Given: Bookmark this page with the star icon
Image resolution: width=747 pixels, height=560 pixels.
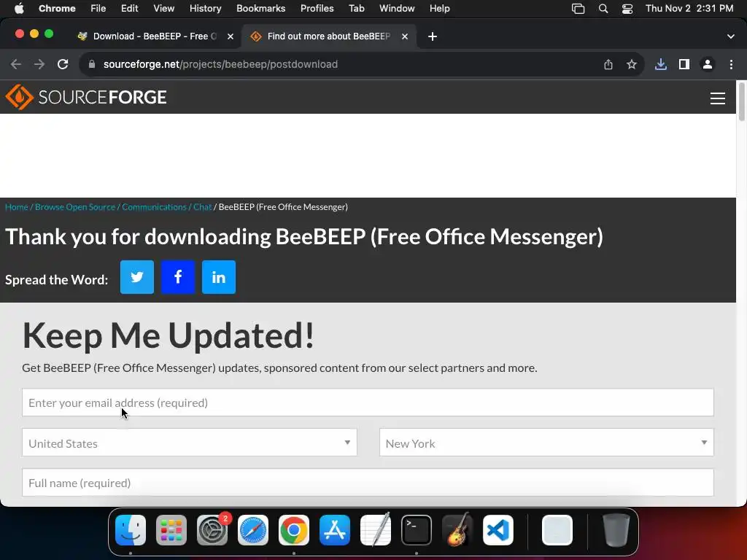Looking at the screenshot, I should (x=632, y=64).
